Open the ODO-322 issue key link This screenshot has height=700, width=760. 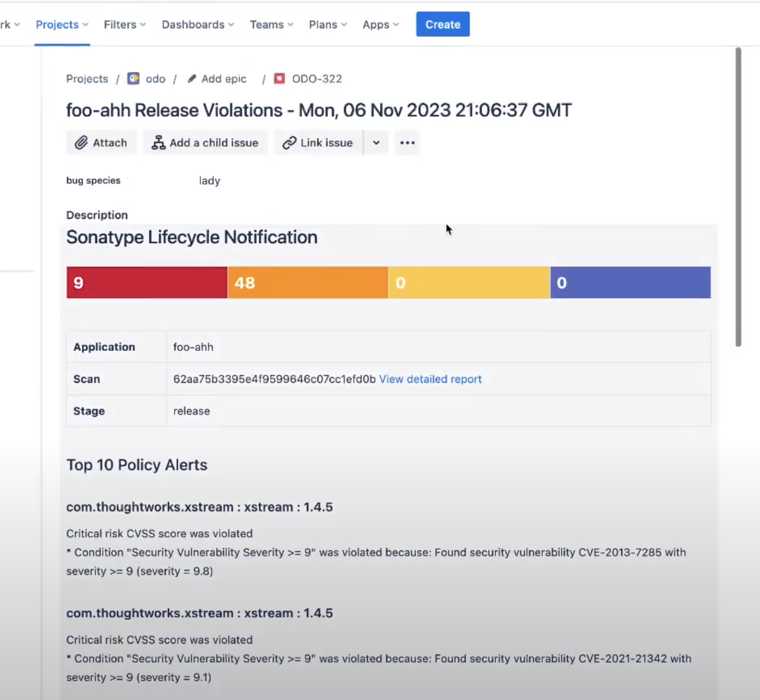317,79
